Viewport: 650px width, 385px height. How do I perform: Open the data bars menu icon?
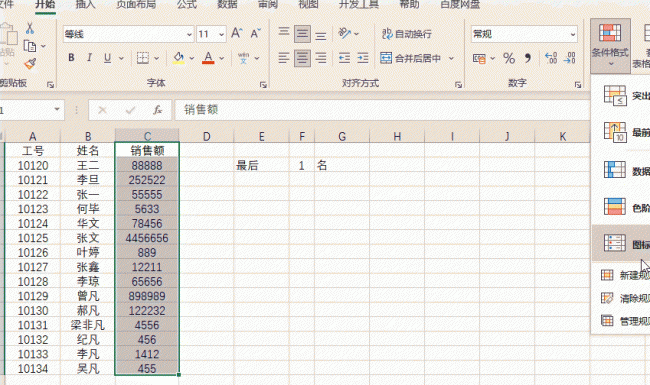615,170
